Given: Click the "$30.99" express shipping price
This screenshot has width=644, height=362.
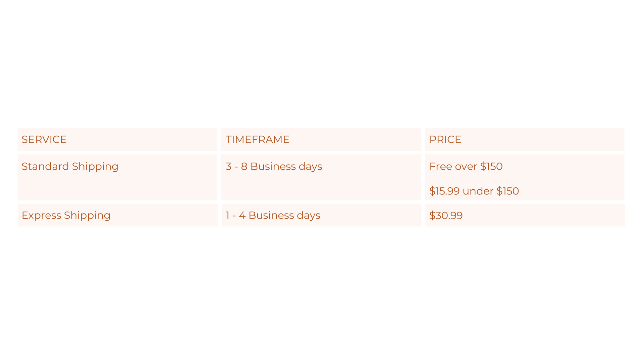Looking at the screenshot, I should 446,215.
